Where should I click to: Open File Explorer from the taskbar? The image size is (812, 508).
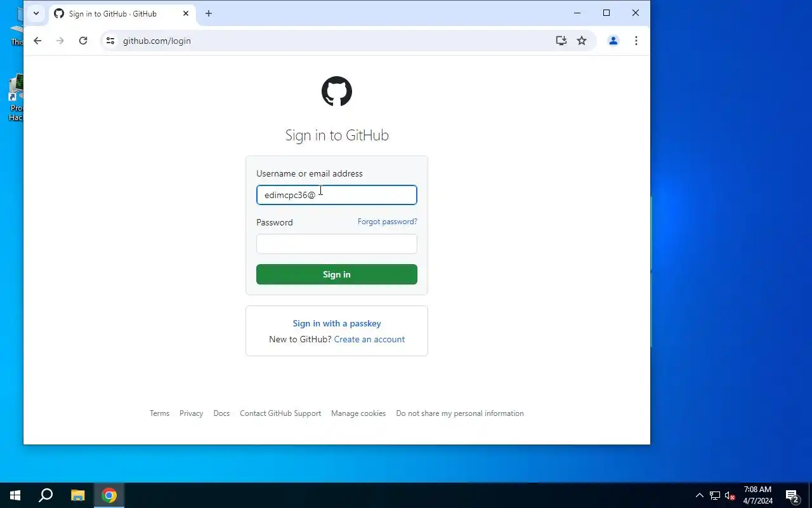[x=77, y=495]
